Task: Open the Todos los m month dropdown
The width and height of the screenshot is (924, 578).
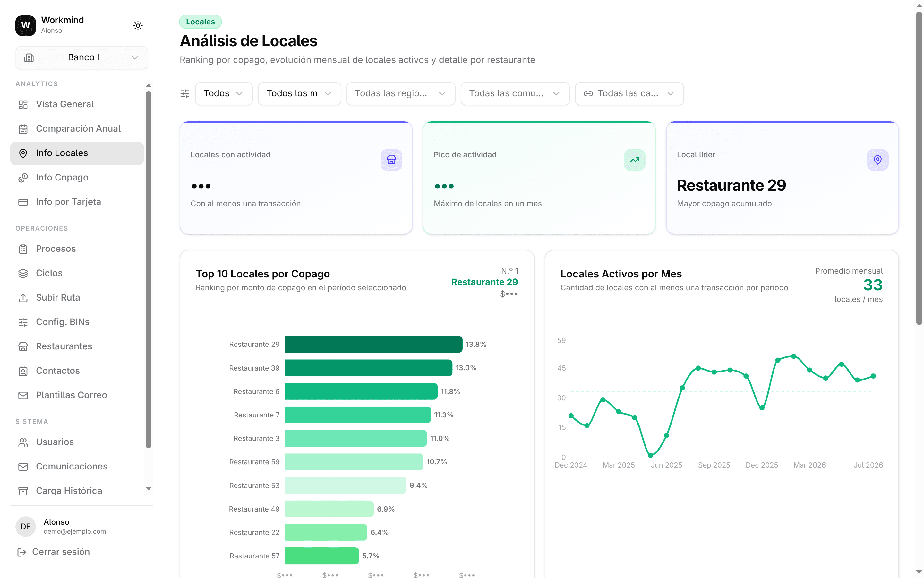Action: (x=299, y=94)
